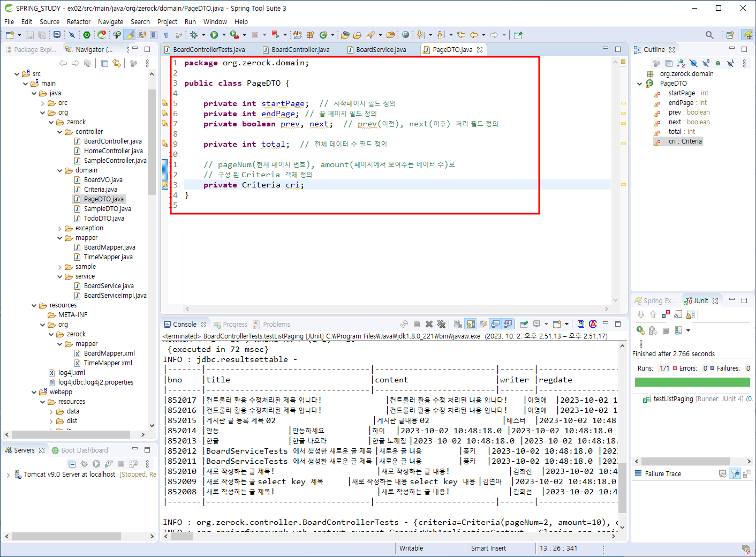Click the Boot Dashboard green power icon
Image resolution: width=756 pixels, height=557 pixels.
point(87,35)
